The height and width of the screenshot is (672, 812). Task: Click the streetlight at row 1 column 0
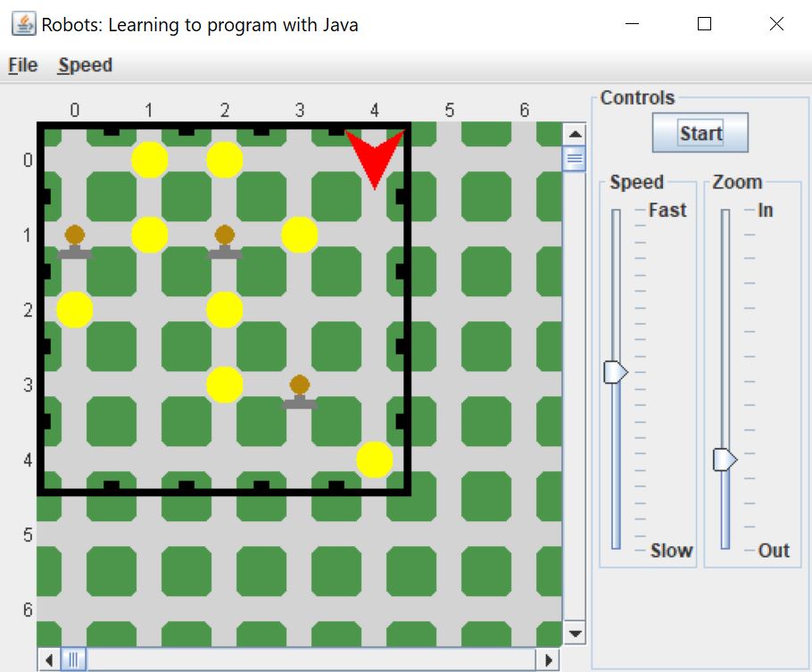(x=75, y=242)
